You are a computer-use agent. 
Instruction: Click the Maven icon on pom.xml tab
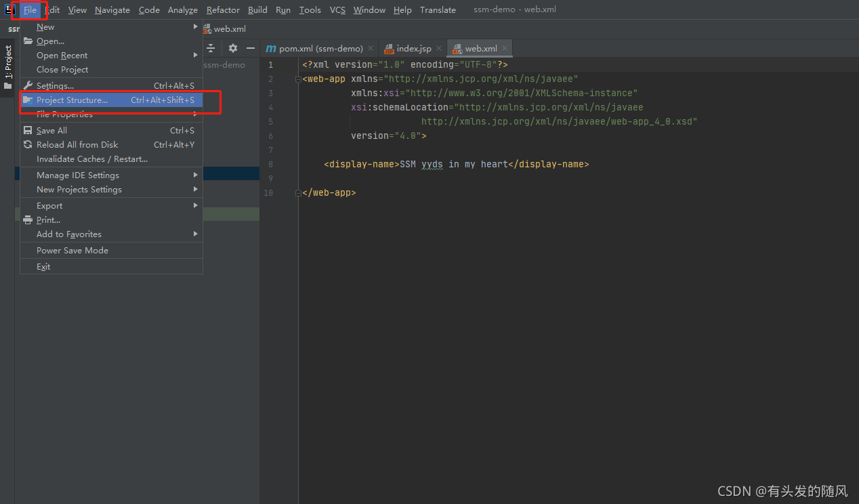tap(271, 49)
